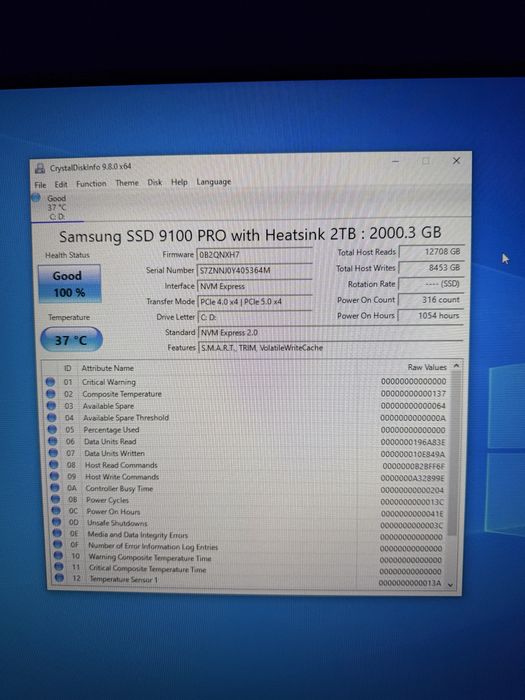Click raw value 0000000A32899E
The width and height of the screenshot is (525, 700).
[x=412, y=478]
